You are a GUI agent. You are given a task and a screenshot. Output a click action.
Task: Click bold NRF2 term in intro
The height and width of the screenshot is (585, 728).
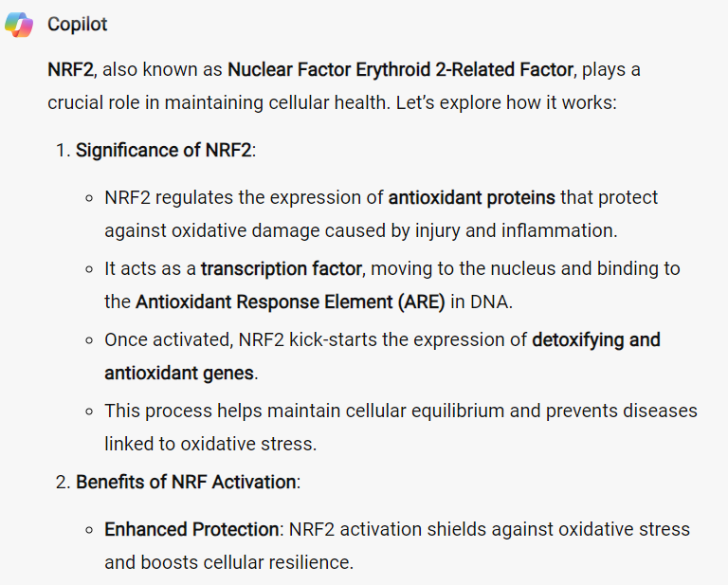point(70,69)
